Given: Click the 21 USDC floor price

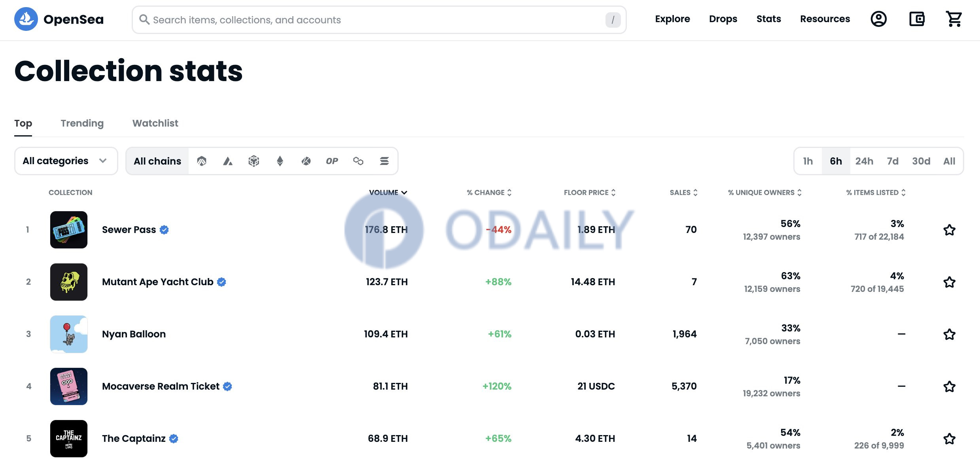Looking at the screenshot, I should coord(596,386).
